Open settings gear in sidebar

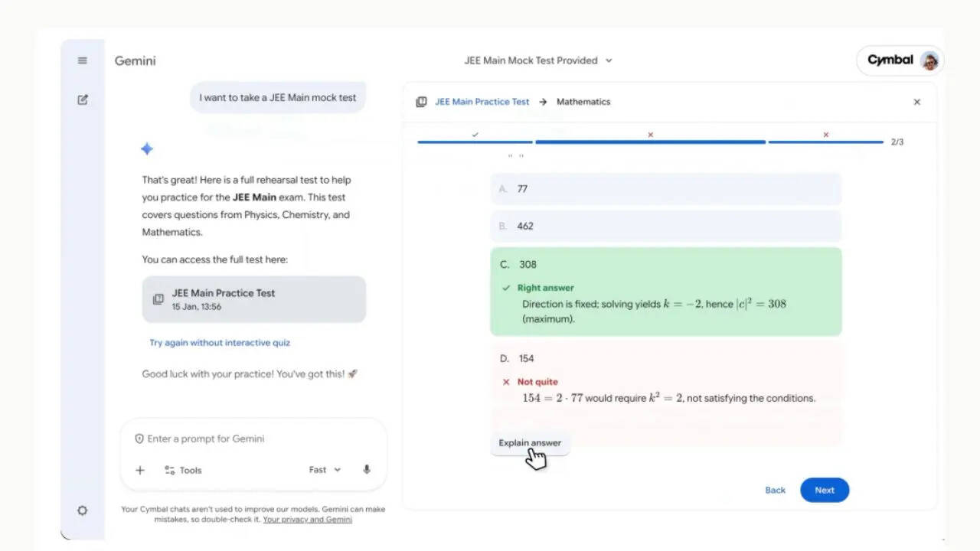click(x=83, y=510)
